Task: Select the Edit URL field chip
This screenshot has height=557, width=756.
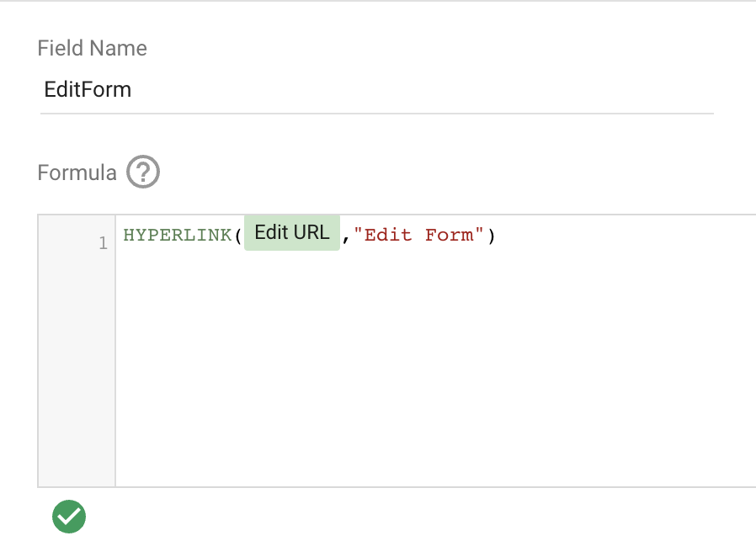Action: tap(291, 233)
